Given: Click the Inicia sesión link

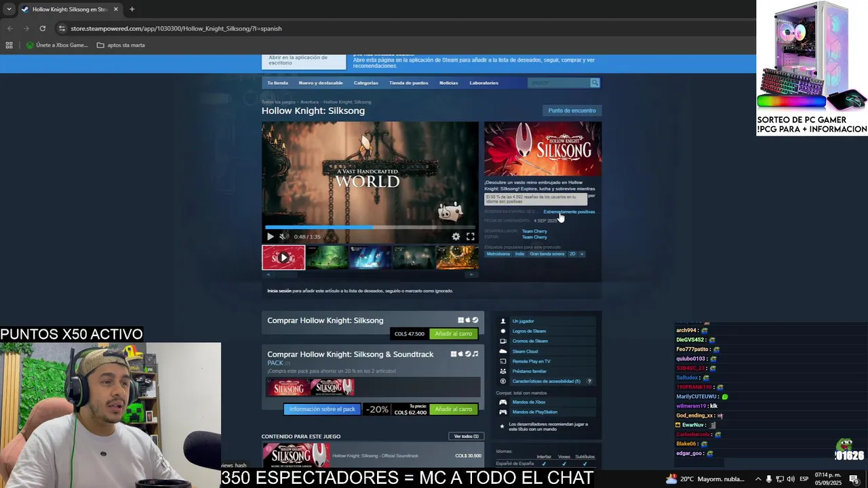Looking at the screenshot, I should click(x=279, y=291).
